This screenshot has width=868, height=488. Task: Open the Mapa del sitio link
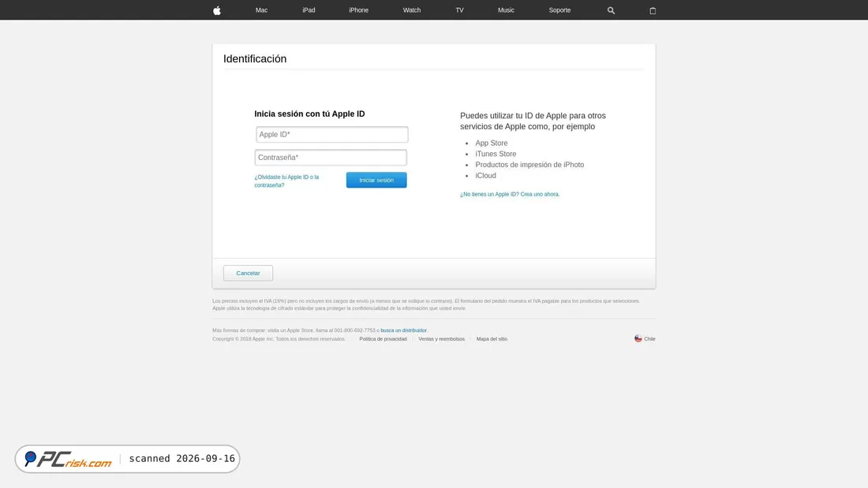(492, 339)
